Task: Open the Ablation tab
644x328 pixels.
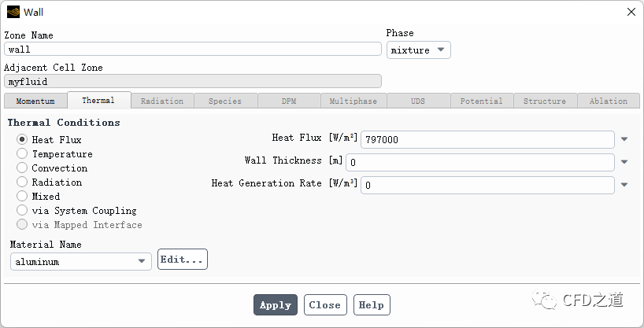Action: click(x=609, y=101)
